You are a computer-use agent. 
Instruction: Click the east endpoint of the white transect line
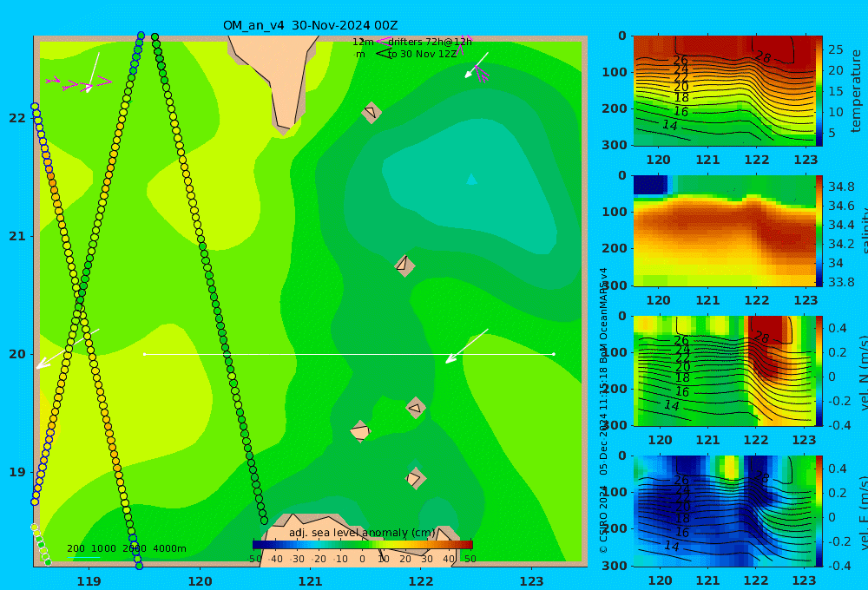click(x=554, y=354)
